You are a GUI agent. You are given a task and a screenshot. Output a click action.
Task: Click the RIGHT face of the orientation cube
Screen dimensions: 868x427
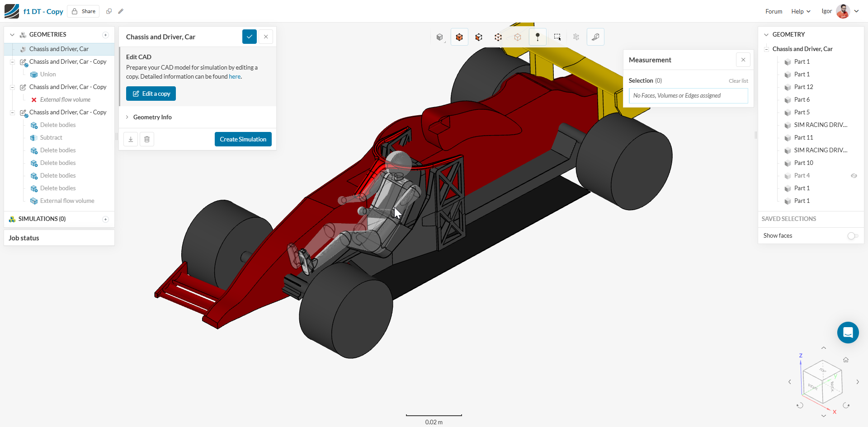click(813, 387)
